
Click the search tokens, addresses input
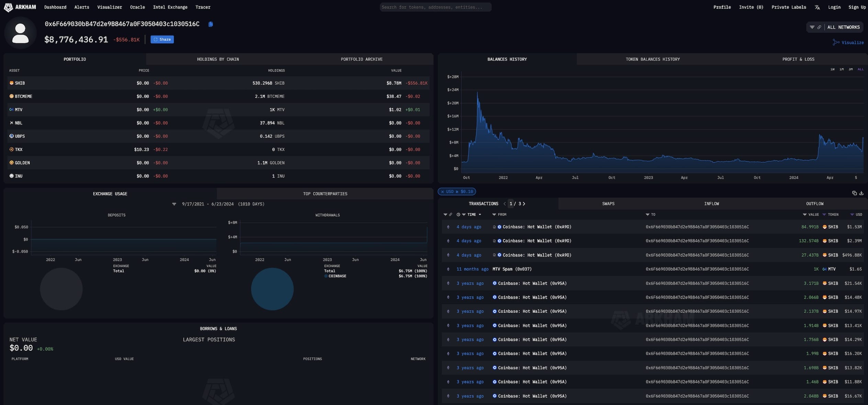click(435, 7)
